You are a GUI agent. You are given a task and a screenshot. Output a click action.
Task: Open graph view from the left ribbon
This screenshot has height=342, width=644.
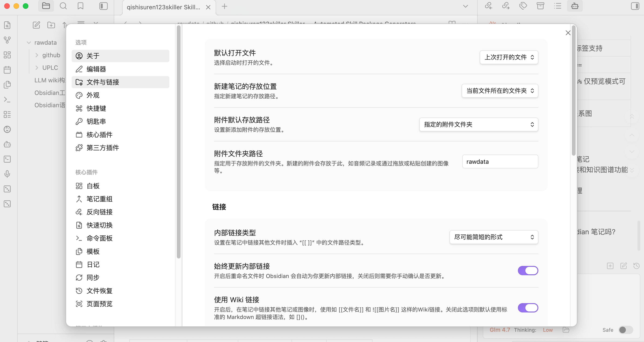pyautogui.click(x=7, y=40)
